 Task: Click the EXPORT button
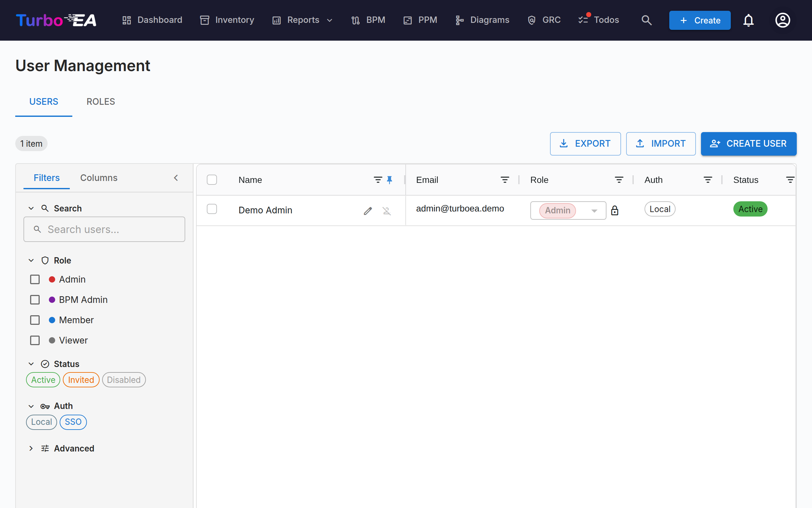point(585,144)
